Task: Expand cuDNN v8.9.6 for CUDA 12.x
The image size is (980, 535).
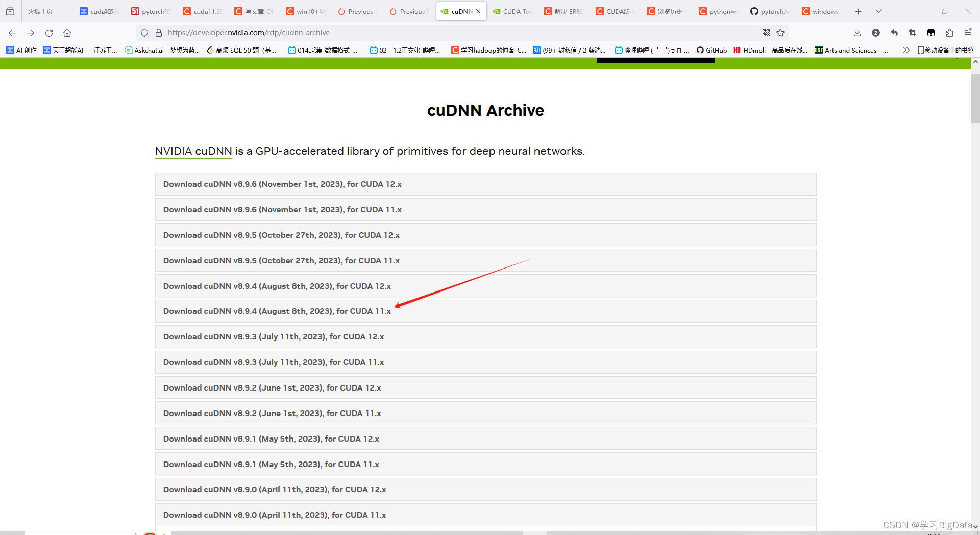Action: 485,184
